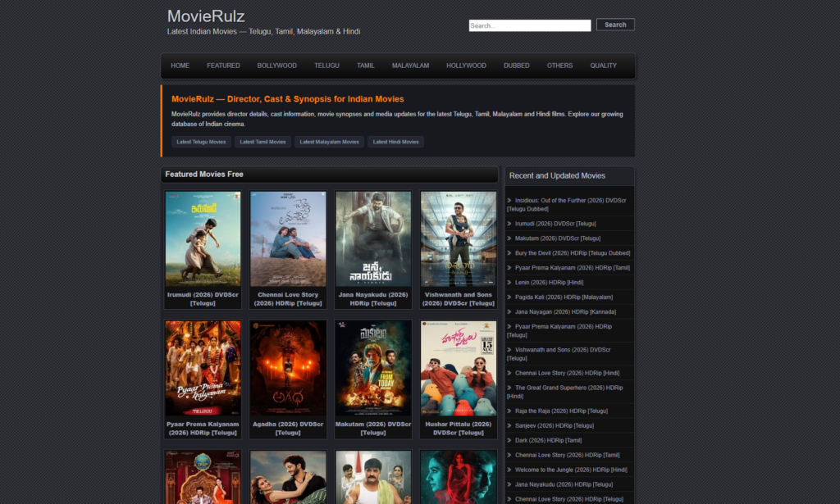Click Vishwanath and Sons DVDScr title under poster

(459, 299)
